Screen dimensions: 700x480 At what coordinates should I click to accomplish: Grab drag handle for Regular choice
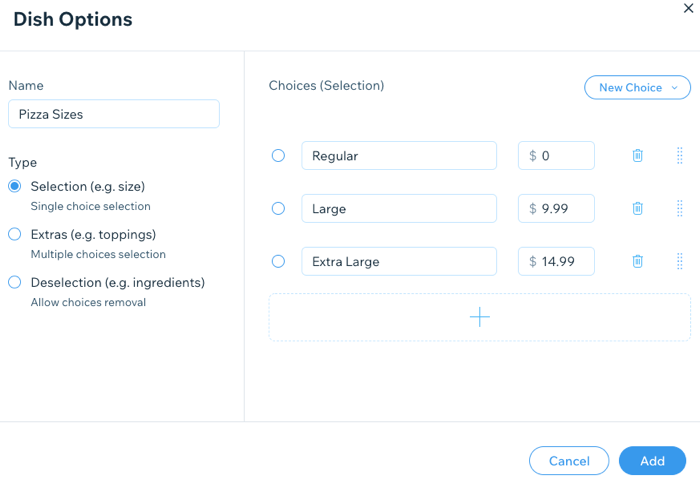point(680,155)
